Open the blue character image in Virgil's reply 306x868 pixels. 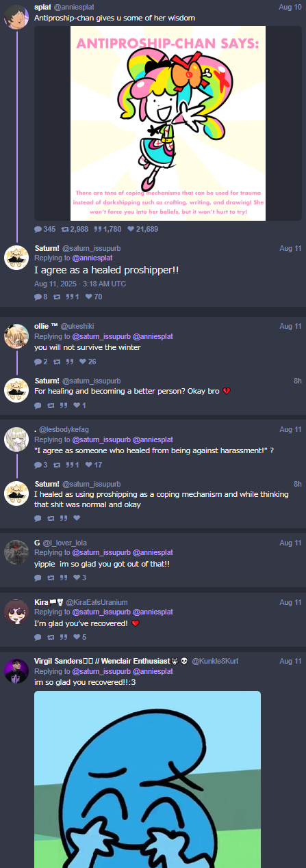[x=148, y=779]
